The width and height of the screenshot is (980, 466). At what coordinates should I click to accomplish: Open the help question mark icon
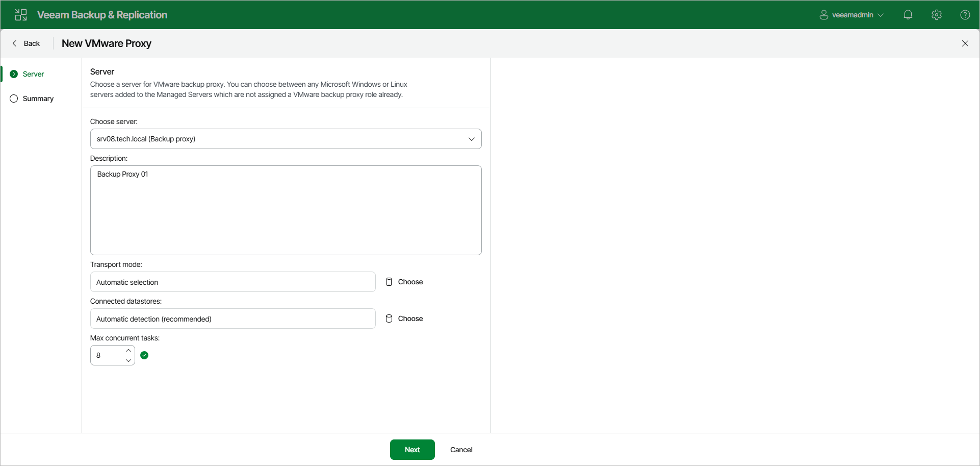click(x=965, y=15)
